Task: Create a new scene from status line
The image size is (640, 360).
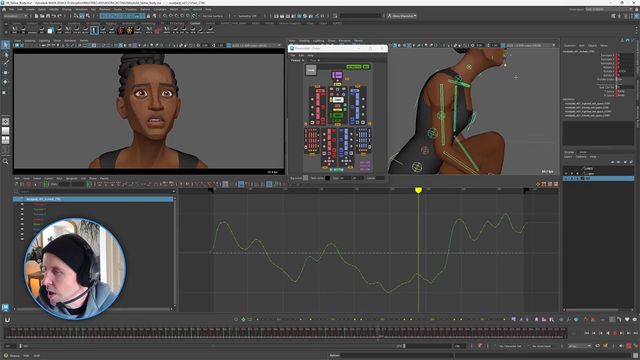Action: coord(36,16)
